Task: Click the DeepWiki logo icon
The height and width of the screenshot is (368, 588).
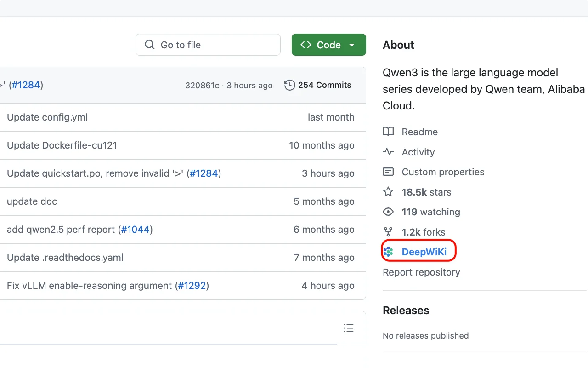Action: coord(388,252)
